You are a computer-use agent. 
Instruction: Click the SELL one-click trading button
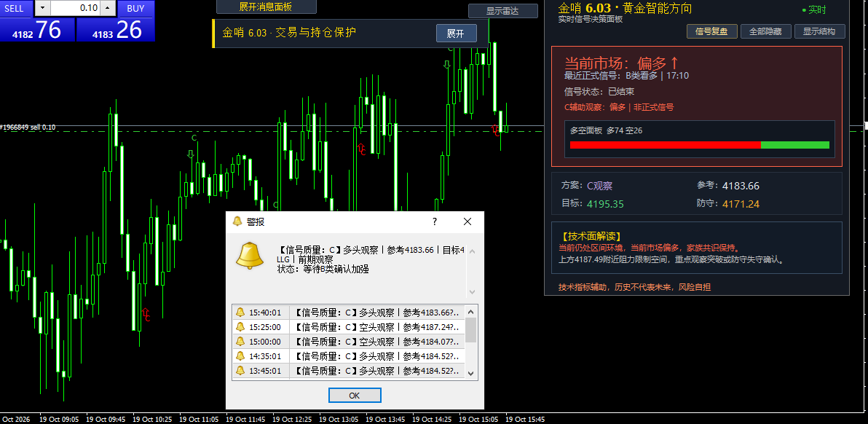tap(17, 8)
